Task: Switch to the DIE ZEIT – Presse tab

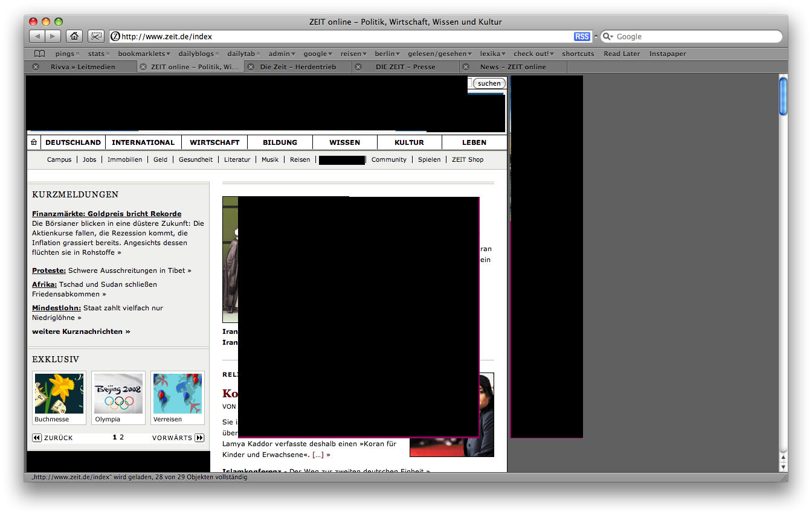Action: pos(405,67)
